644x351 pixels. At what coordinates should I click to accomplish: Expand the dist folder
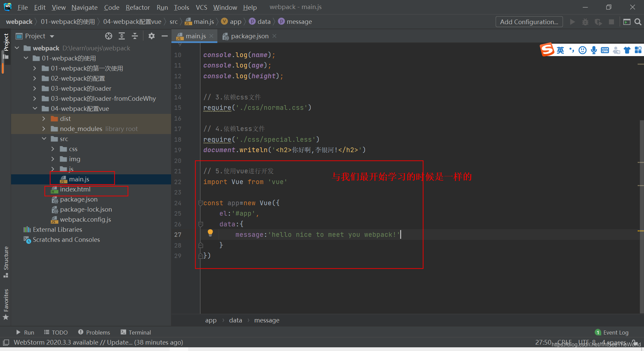tap(44, 119)
